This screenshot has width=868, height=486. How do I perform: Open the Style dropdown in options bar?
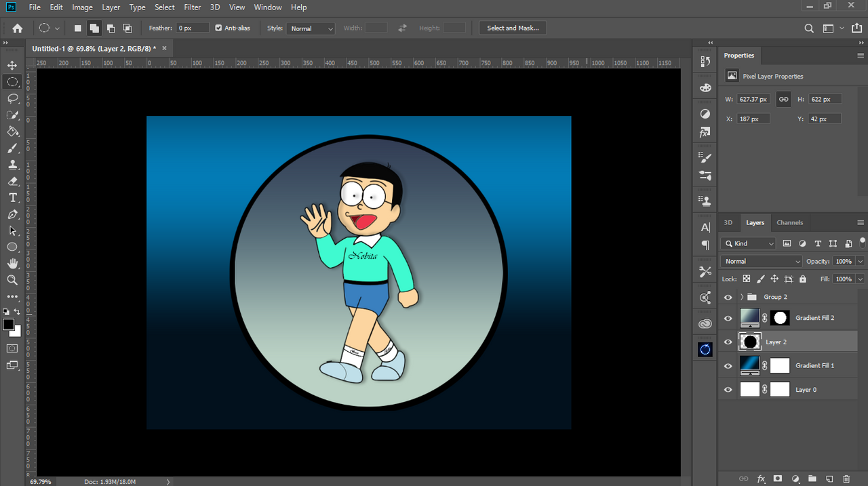[x=311, y=28]
